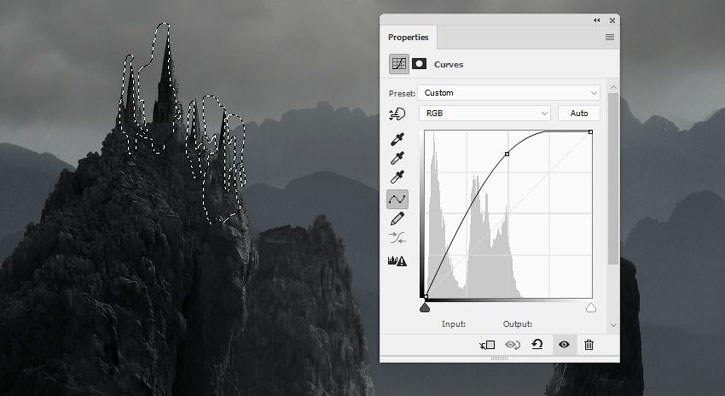Reset curves to adjustment defaults
This screenshot has width=725, height=396.
click(x=537, y=344)
